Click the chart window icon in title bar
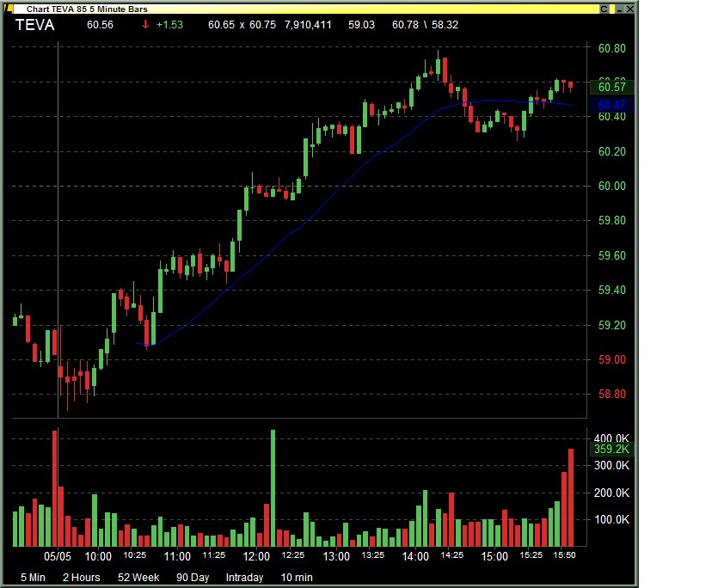This screenshot has width=724, height=588. 9,9
